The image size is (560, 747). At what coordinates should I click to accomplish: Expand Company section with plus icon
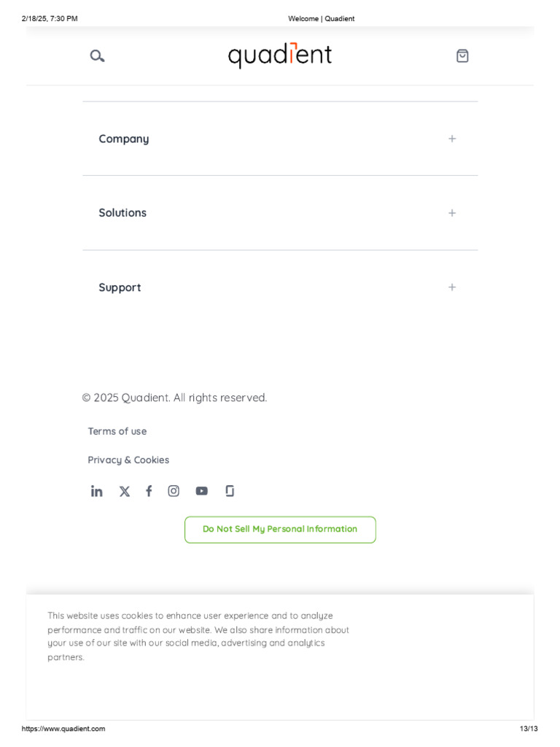pyautogui.click(x=452, y=139)
